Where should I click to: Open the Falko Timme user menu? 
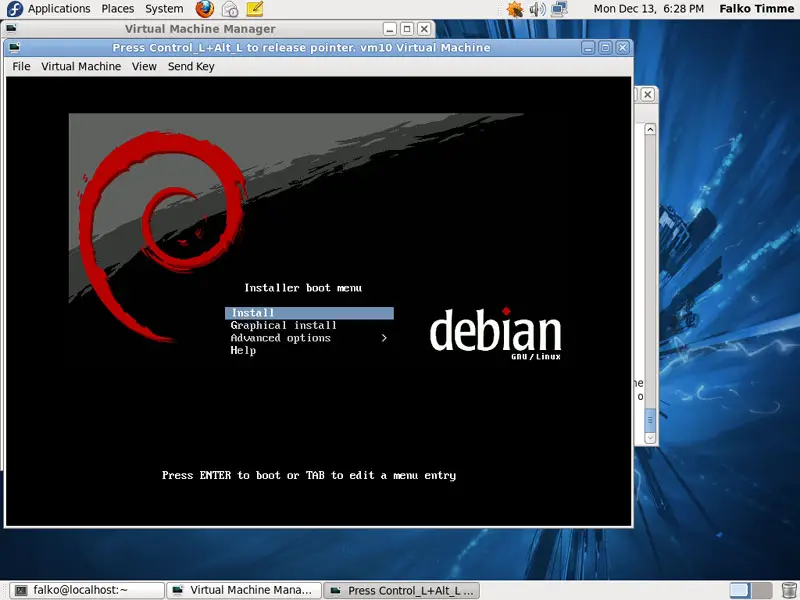[757, 9]
